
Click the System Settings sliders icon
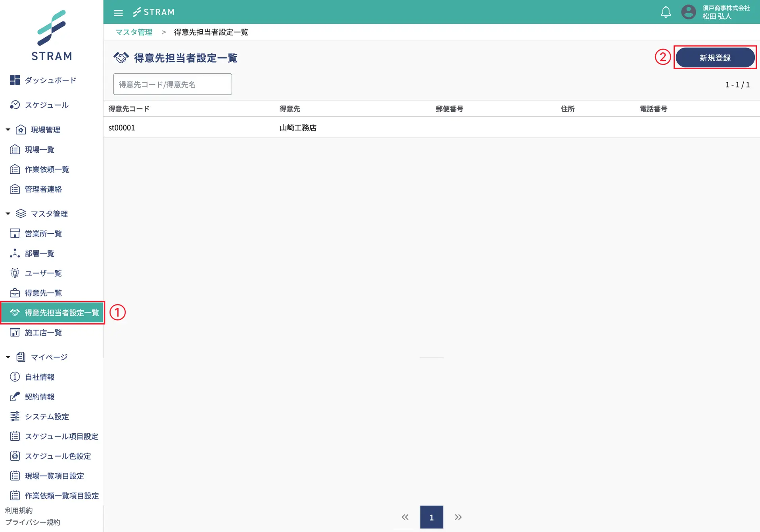(15, 416)
